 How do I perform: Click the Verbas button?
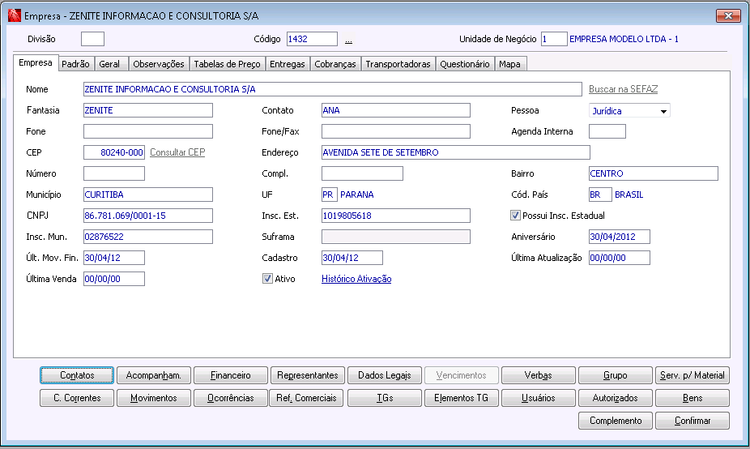(x=538, y=375)
